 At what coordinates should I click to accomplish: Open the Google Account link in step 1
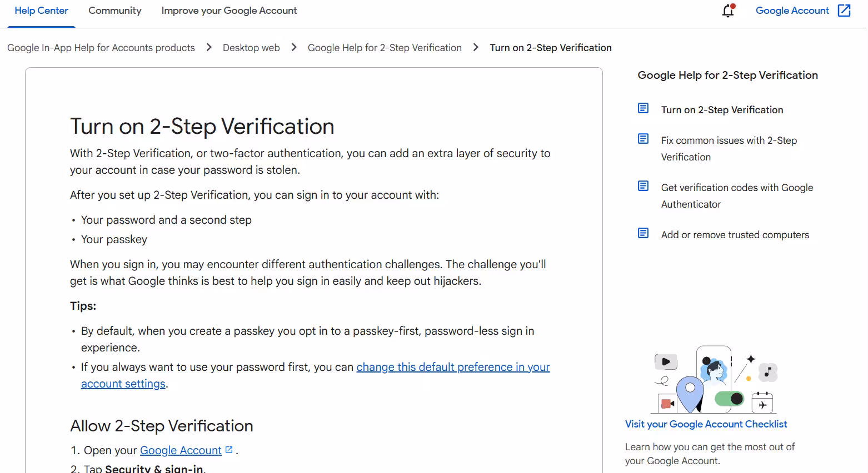click(181, 450)
